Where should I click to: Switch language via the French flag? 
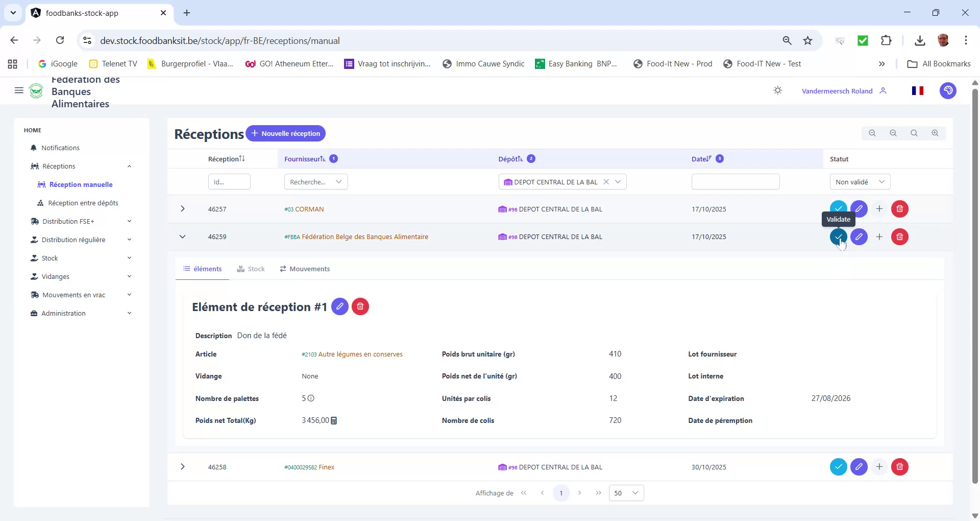[x=917, y=90]
